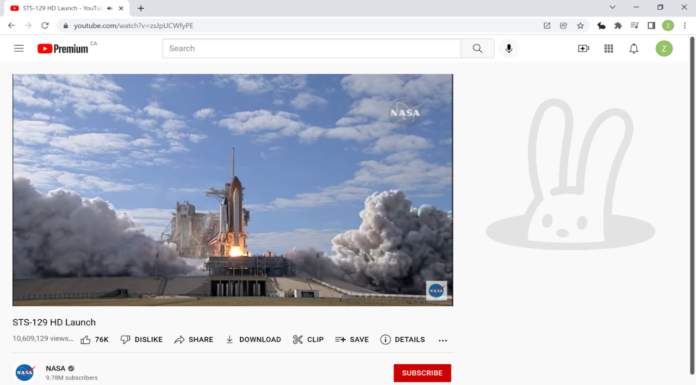Click the 10,609,129 views text
The width and height of the screenshot is (696, 385).
click(43, 338)
